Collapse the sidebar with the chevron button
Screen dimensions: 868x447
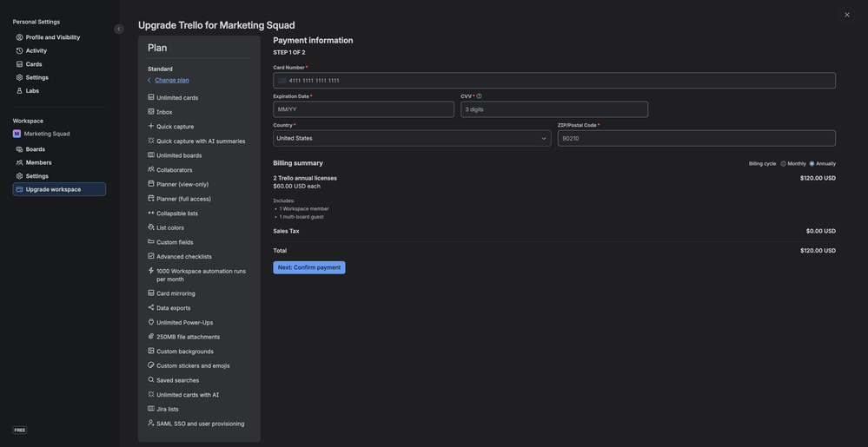tap(119, 29)
